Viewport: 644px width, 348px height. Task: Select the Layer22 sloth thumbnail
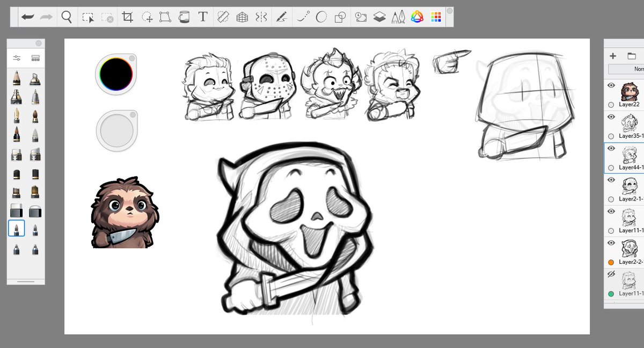(x=629, y=92)
